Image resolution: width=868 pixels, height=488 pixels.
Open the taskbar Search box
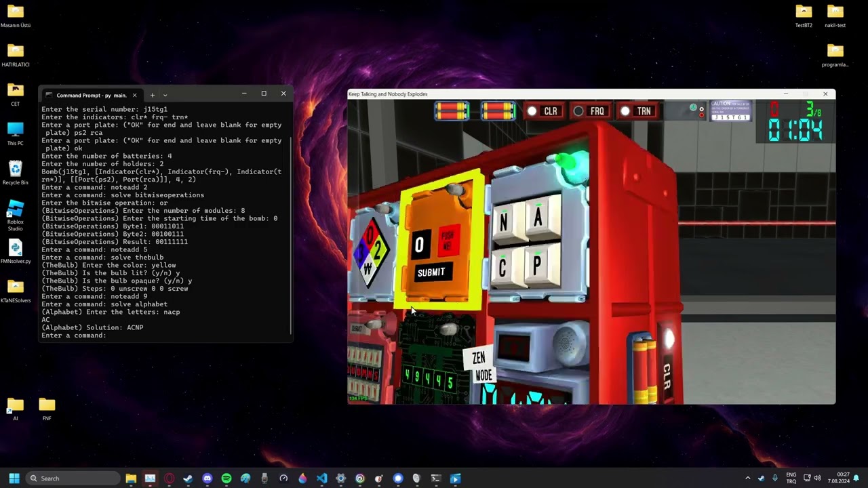pos(73,479)
